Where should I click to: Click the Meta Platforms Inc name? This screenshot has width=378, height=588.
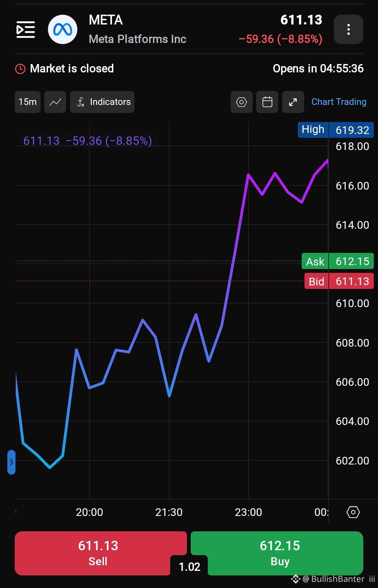pos(138,39)
